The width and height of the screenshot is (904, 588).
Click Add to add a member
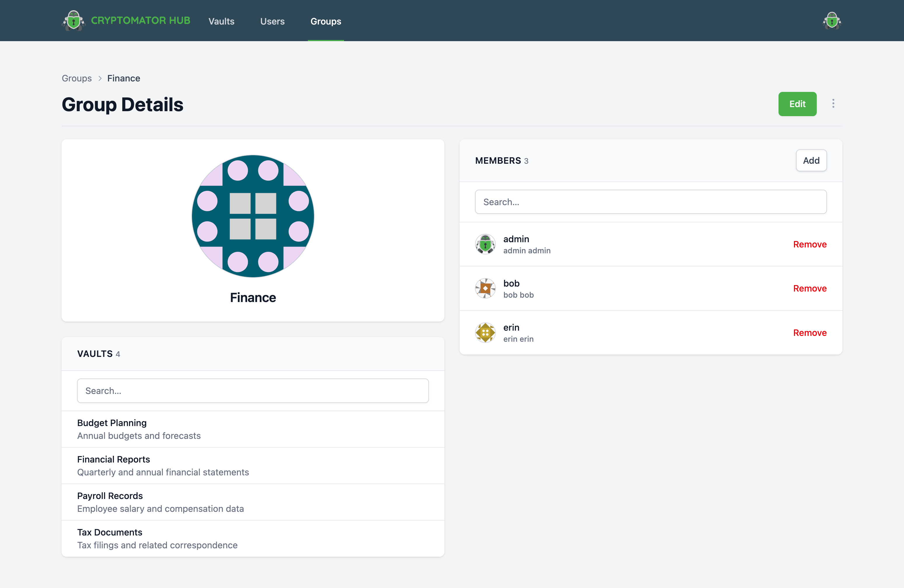pyautogui.click(x=811, y=160)
